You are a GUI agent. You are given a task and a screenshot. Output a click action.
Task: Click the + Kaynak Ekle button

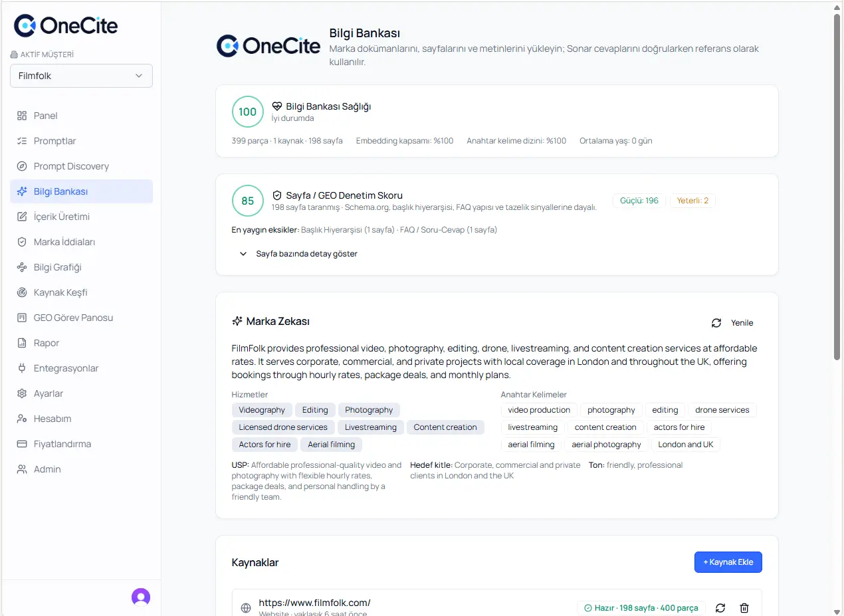coord(728,562)
